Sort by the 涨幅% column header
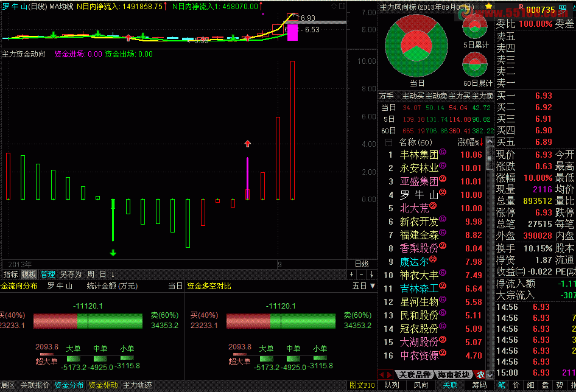The height and width of the screenshot is (392, 576). (x=470, y=142)
